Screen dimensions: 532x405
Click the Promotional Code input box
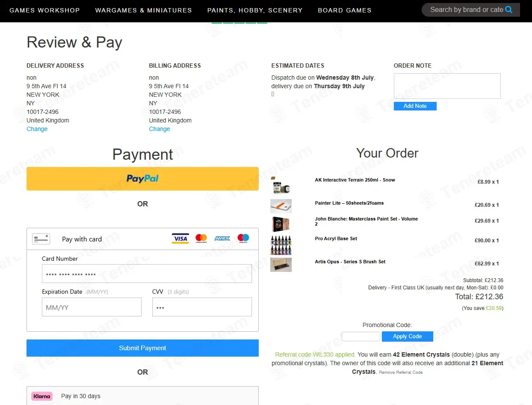361,337
